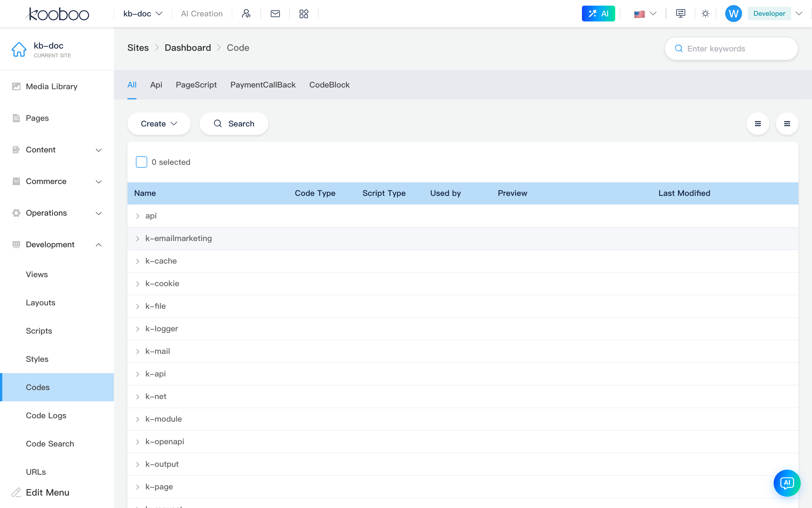812x508 pixels.
Task: Open Layouts under Development
Action: [x=41, y=303]
